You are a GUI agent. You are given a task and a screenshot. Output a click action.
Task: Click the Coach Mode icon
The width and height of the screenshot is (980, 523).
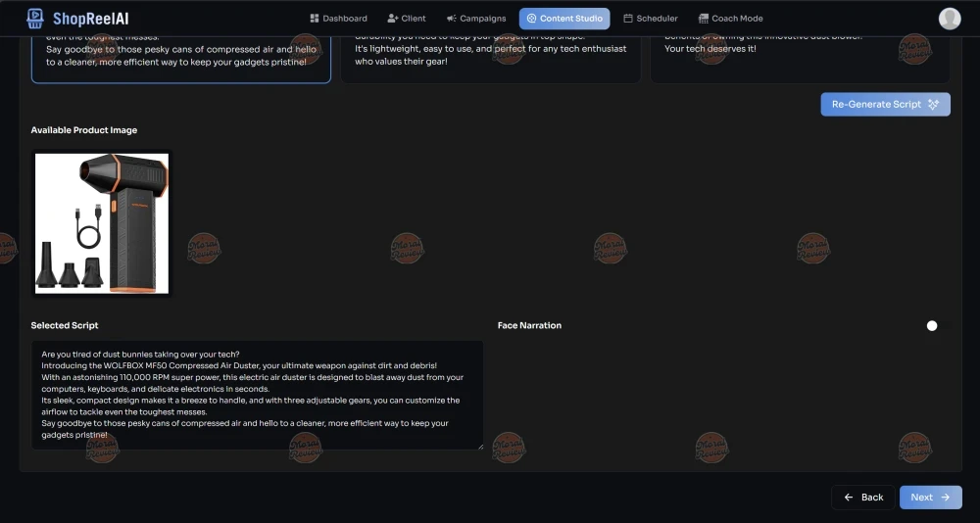[703, 19]
